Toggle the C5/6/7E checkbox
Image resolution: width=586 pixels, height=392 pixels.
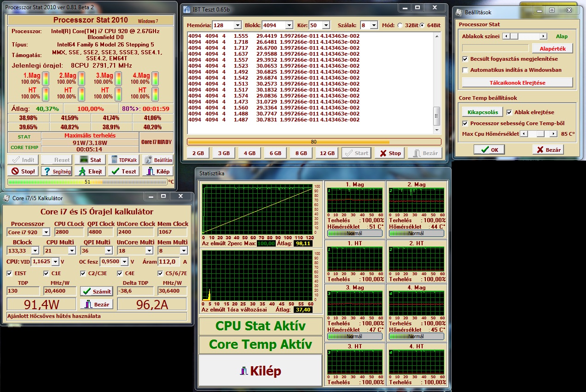(x=161, y=273)
